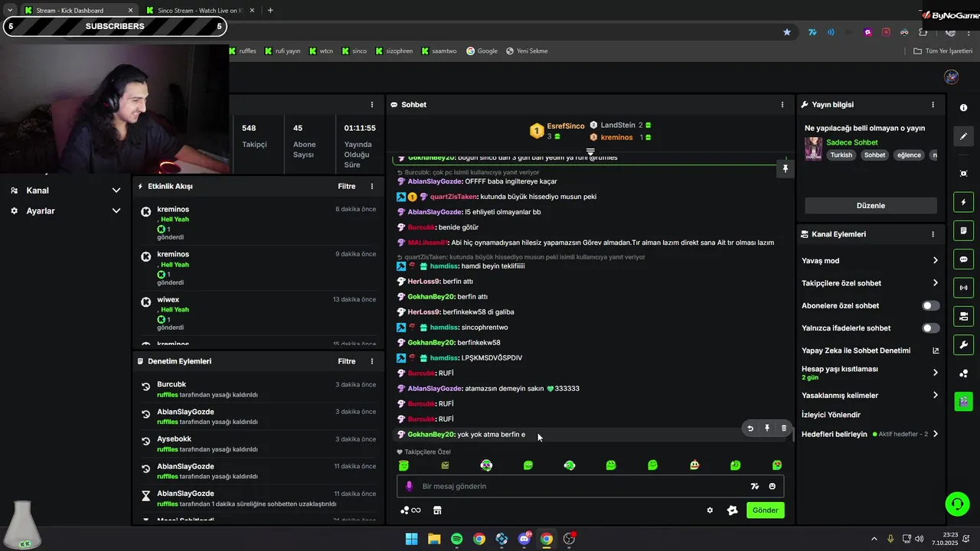980x551 pixels.
Task: Click the Düzenle button
Action: (x=871, y=206)
